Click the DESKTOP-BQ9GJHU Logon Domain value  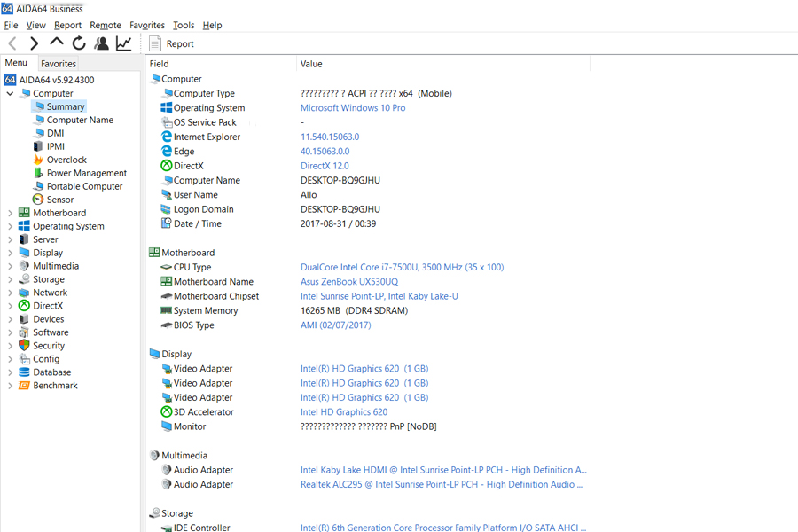[x=340, y=209]
